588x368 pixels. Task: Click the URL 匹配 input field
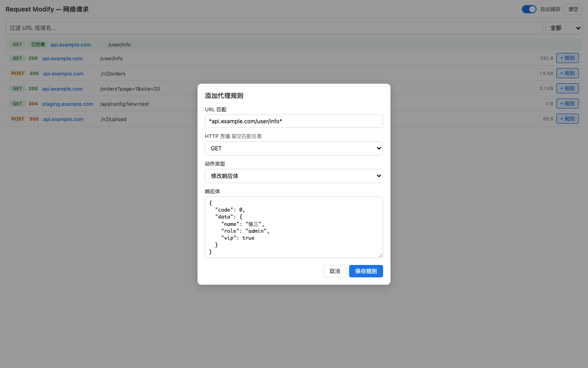pos(294,121)
